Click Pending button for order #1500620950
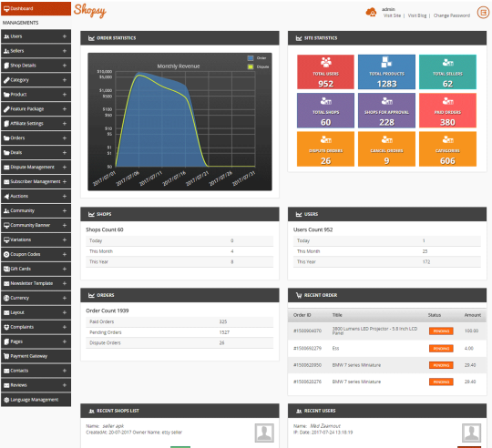Screen dimensions: 492x448 coord(441,365)
